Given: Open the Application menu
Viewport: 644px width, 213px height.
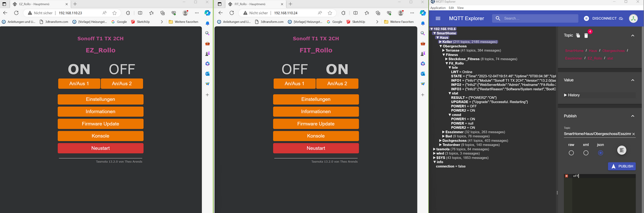Looking at the screenshot, I should (438, 8).
